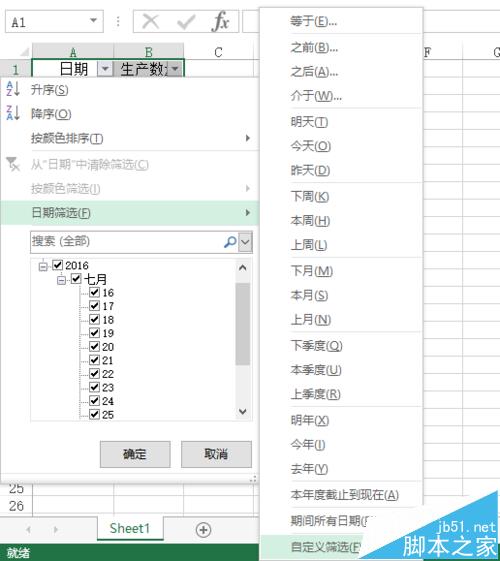This screenshot has width=500, height=561.
Task: Click next sheet navigation arrow
Action: (x=55, y=529)
